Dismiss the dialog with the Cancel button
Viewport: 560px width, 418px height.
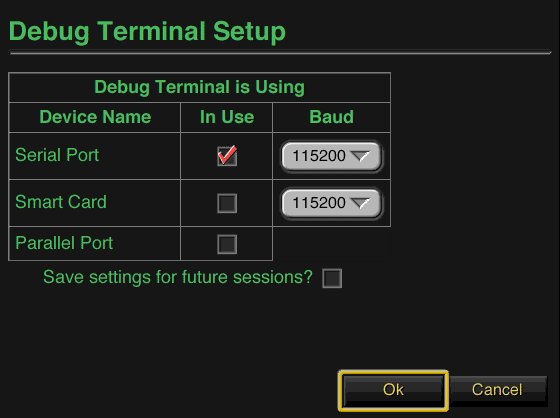pyautogui.click(x=497, y=389)
